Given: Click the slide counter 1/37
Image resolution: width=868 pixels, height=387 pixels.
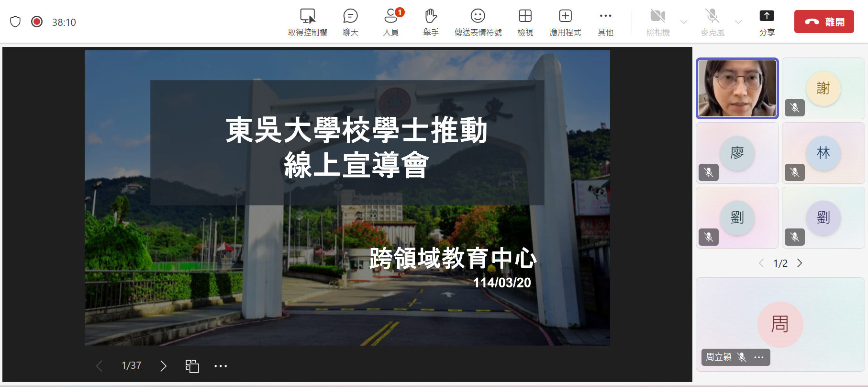Looking at the screenshot, I should [131, 365].
